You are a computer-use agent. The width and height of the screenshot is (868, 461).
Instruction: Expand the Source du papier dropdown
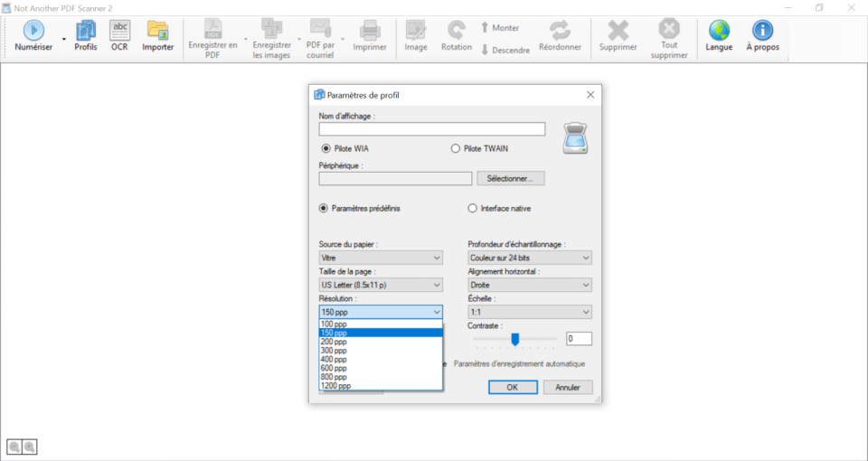(x=437, y=258)
